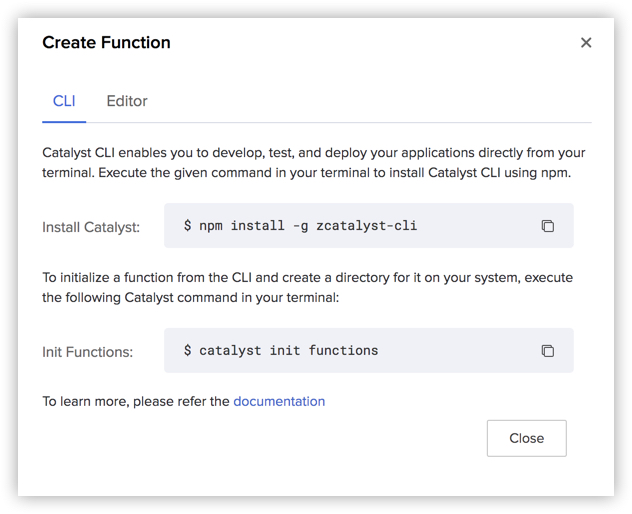Click the Create Function title

[106, 42]
